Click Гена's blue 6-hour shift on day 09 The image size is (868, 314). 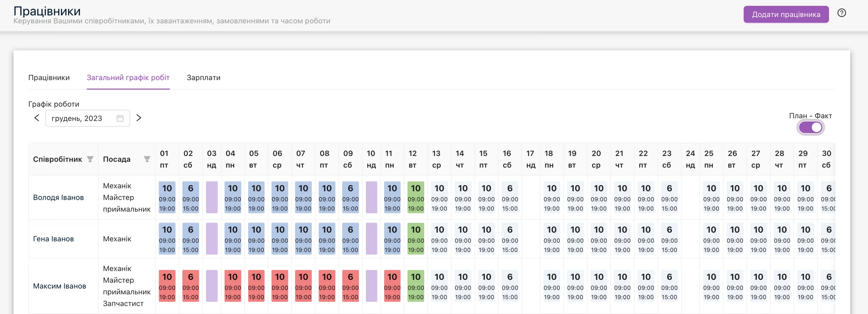point(350,239)
